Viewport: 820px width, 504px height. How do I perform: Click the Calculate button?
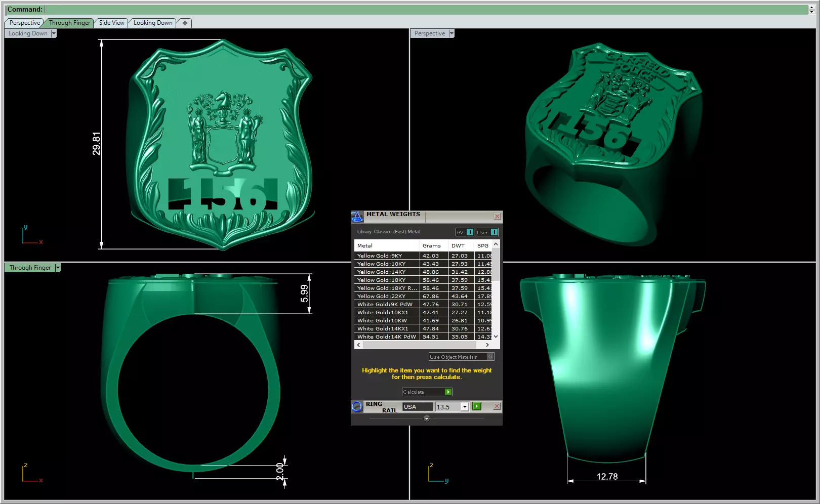427,392
